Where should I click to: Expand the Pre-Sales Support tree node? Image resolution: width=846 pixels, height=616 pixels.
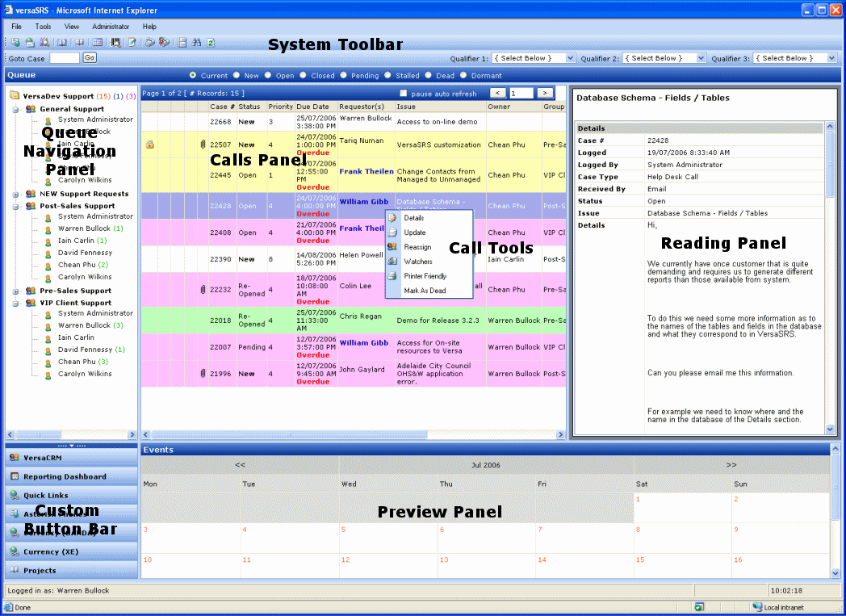pyautogui.click(x=15, y=291)
